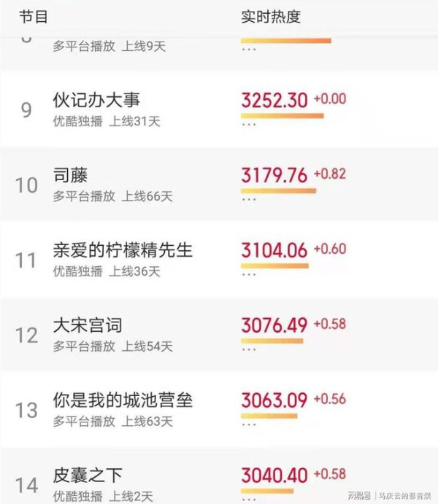Expand three-dot menu under 3252.30
438x504 pixels.
coord(249,125)
